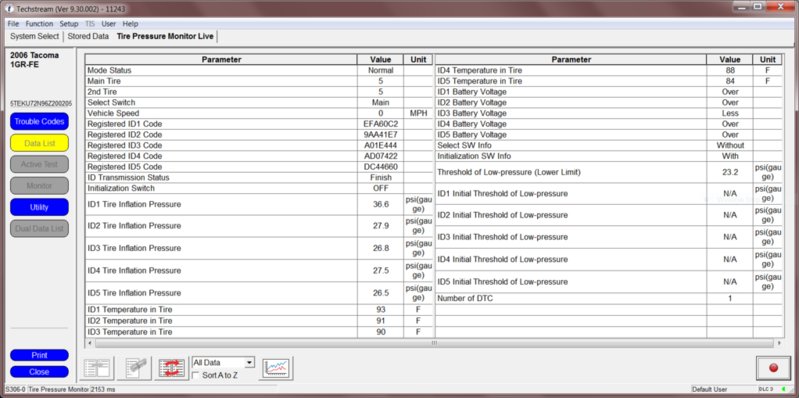Toggle the Sort A to Z checkbox
The image size is (799, 398).
click(x=196, y=376)
